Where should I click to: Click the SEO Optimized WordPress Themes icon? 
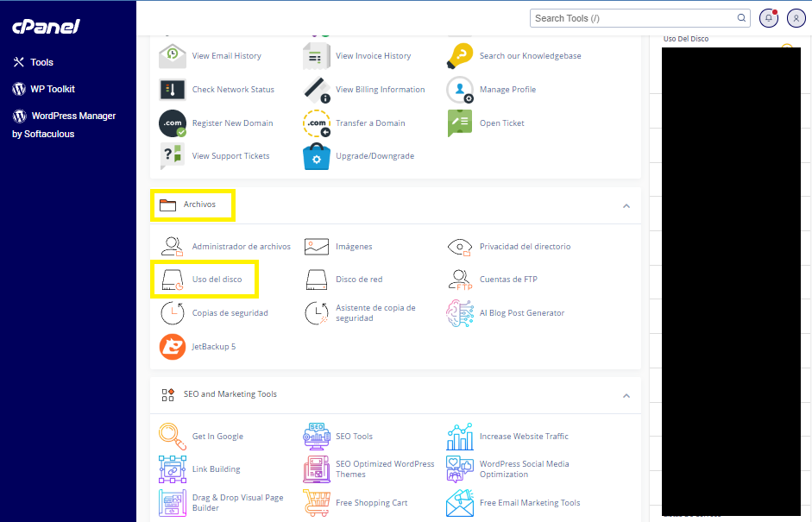(x=317, y=469)
